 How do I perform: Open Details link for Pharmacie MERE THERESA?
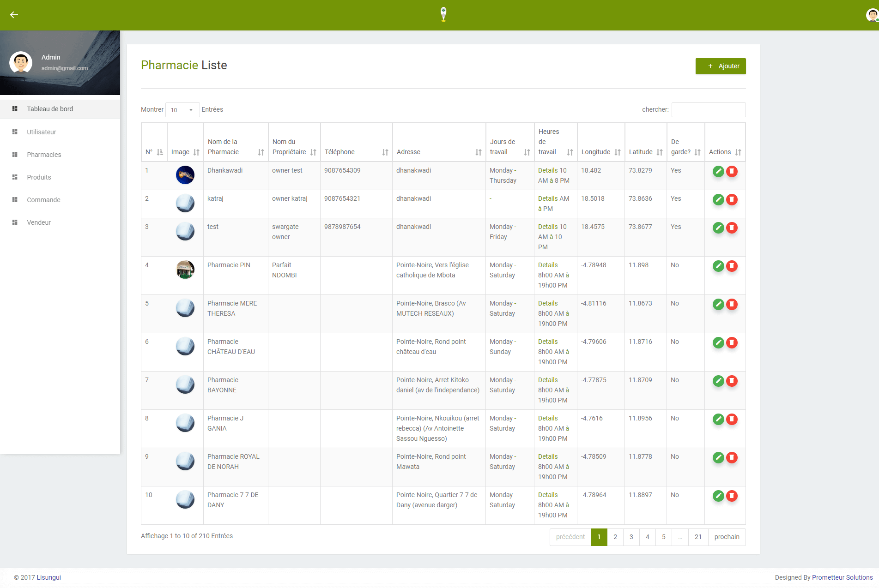[x=548, y=304]
